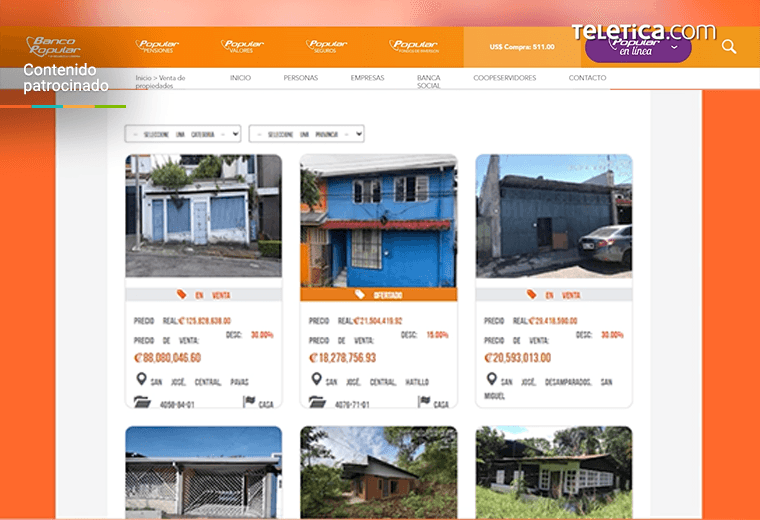Open Popular Fondos de Inversión logo
760x520 pixels.
click(x=414, y=46)
